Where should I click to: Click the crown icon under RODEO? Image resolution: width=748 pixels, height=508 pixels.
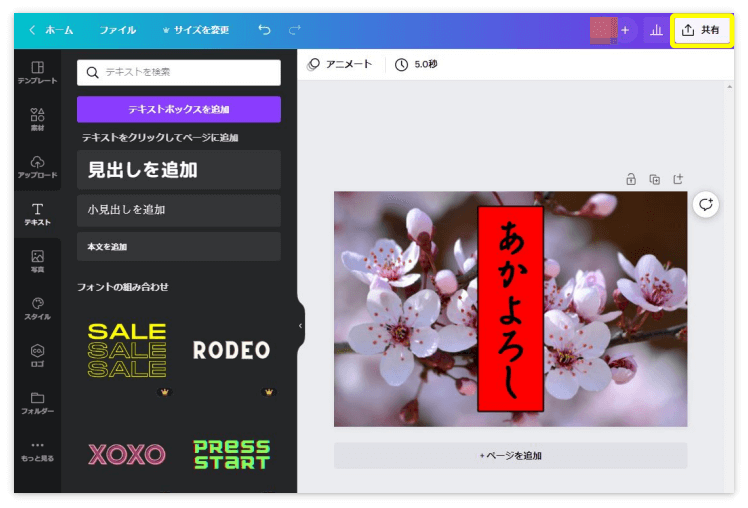coord(269,392)
